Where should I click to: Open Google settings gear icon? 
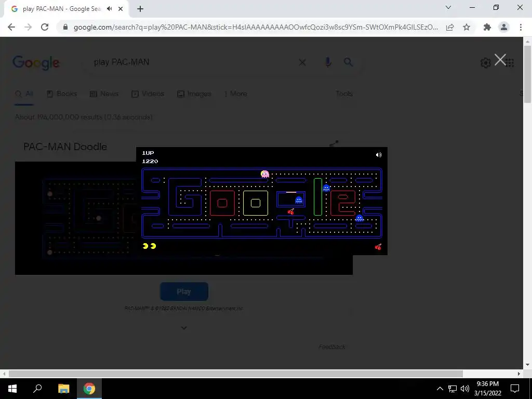[486, 63]
